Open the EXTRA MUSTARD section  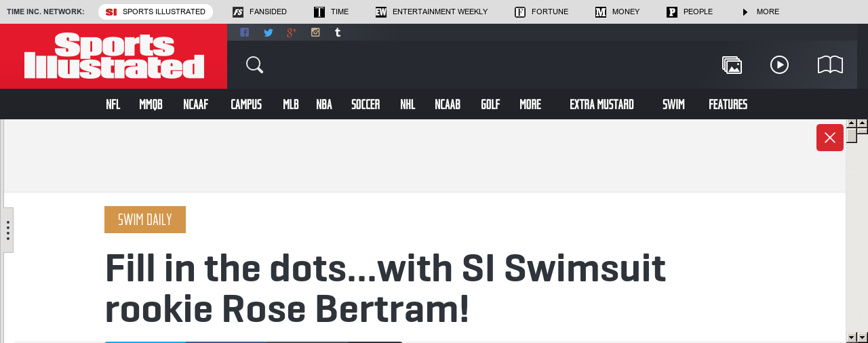tap(601, 104)
